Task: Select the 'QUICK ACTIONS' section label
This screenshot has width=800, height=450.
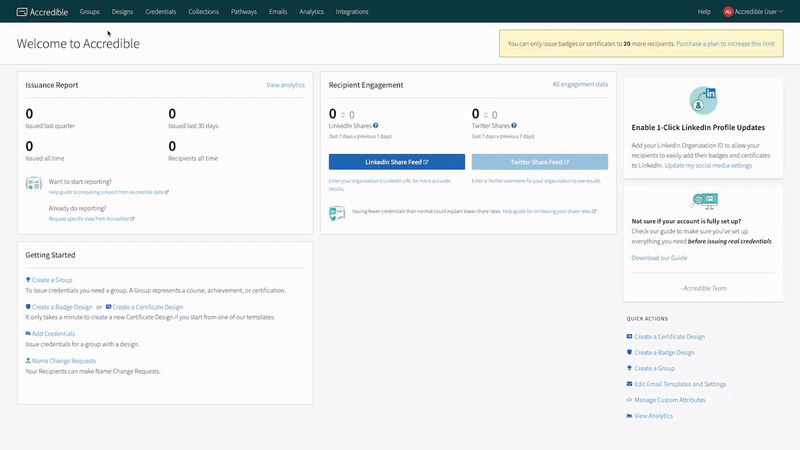Action: click(x=647, y=319)
